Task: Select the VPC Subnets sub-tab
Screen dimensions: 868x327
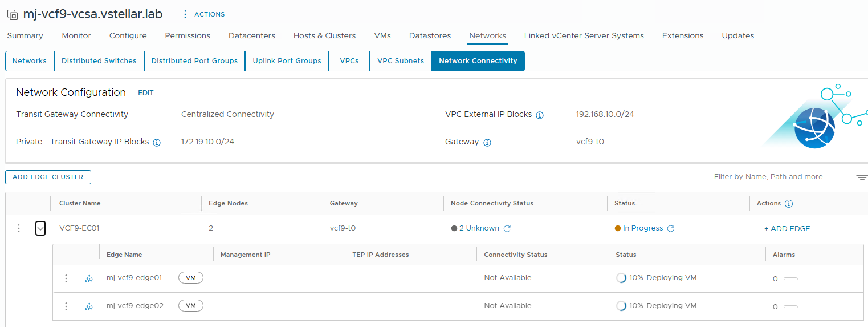Action: pyautogui.click(x=401, y=61)
